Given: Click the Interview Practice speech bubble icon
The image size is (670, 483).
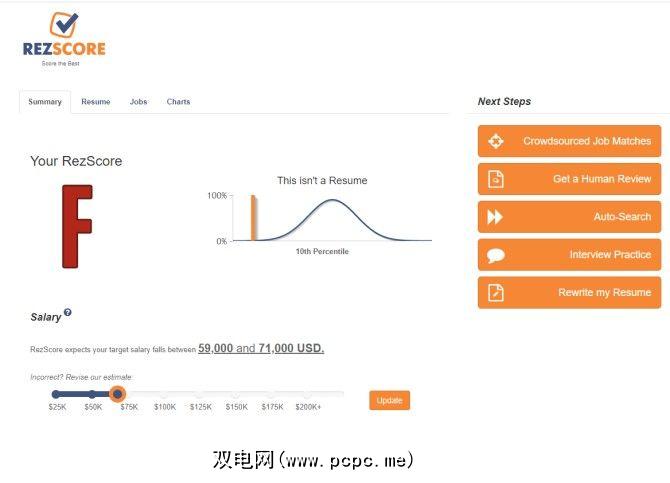Looking at the screenshot, I should click(x=496, y=255).
